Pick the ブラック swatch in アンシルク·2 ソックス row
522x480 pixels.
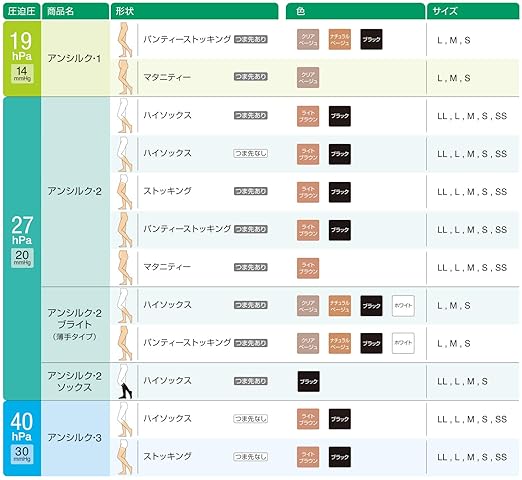[x=308, y=381]
